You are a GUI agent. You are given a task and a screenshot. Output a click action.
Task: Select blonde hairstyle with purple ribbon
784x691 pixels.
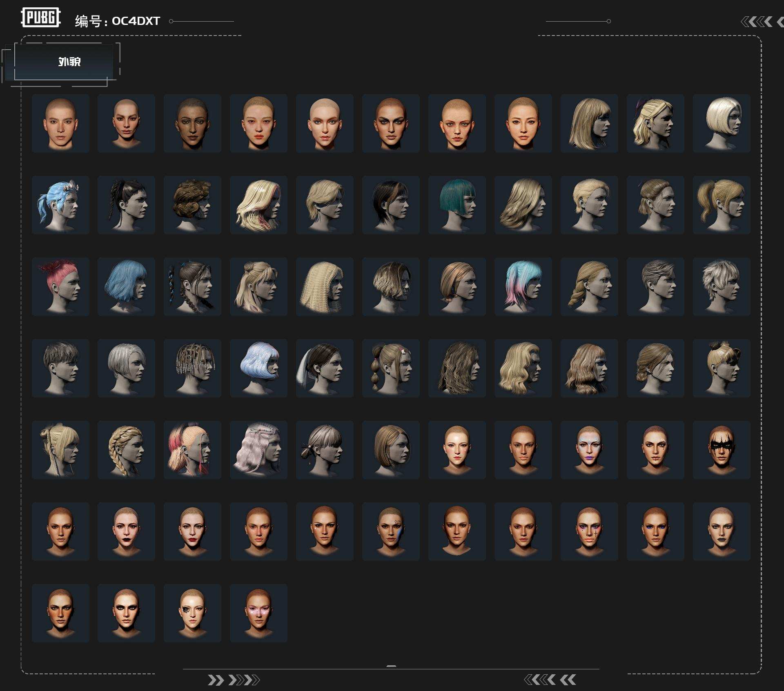click(x=655, y=124)
